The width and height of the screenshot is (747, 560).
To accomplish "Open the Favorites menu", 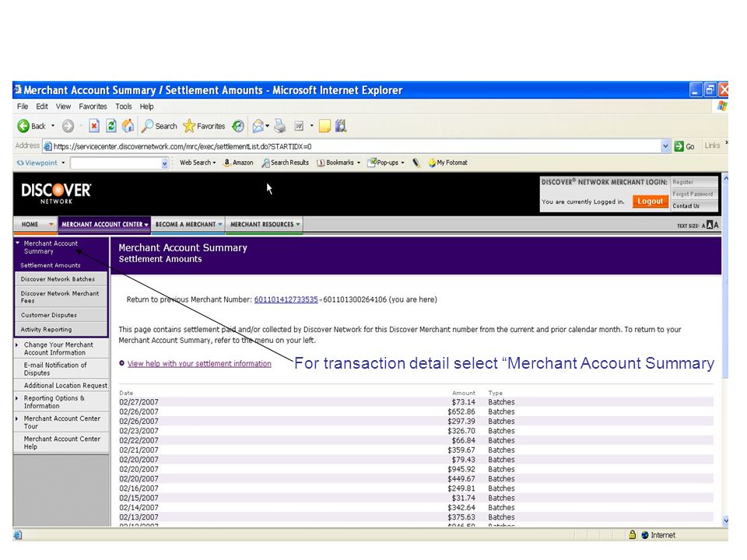I will click(x=93, y=107).
